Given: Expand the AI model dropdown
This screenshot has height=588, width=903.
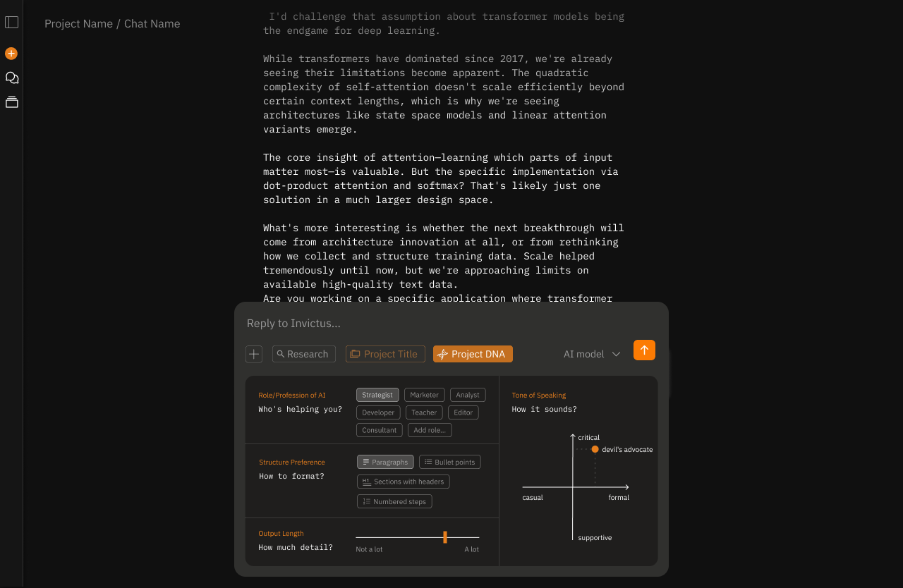Looking at the screenshot, I should pyautogui.click(x=592, y=354).
